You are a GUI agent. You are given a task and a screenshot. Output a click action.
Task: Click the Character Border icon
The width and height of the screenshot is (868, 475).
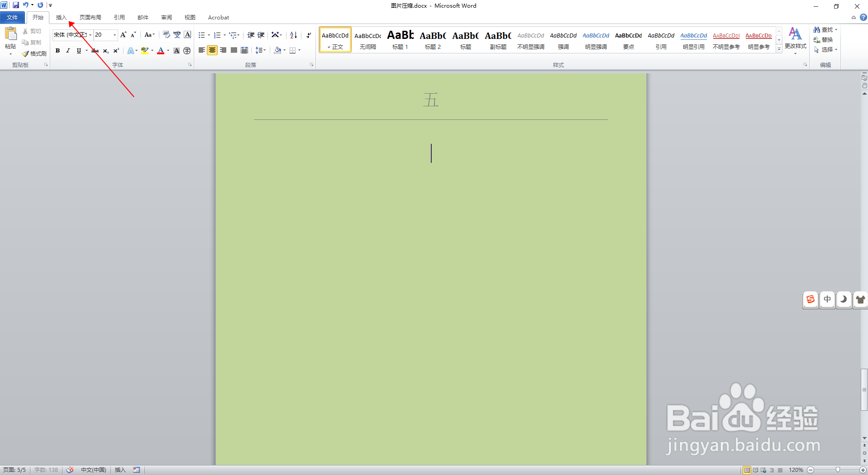coord(187,35)
